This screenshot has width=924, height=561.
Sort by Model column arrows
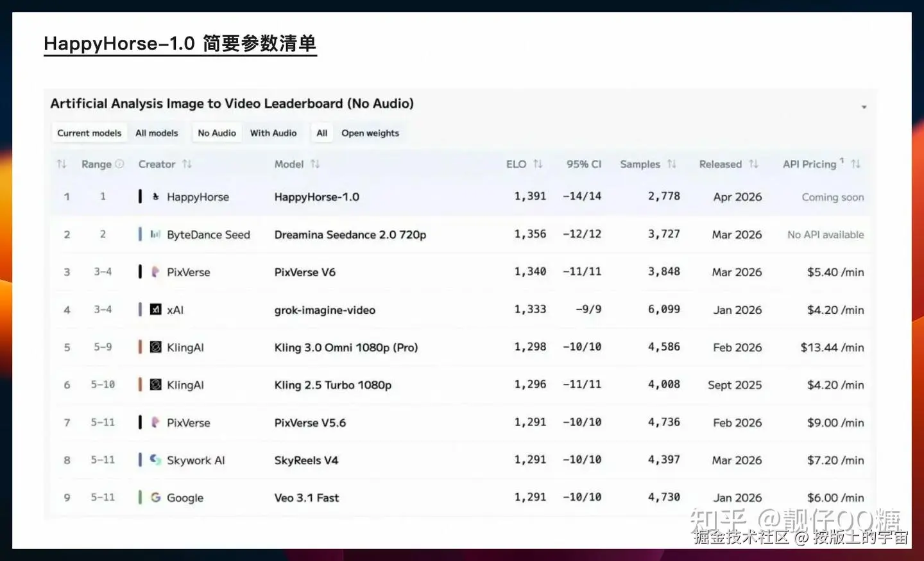tap(315, 164)
